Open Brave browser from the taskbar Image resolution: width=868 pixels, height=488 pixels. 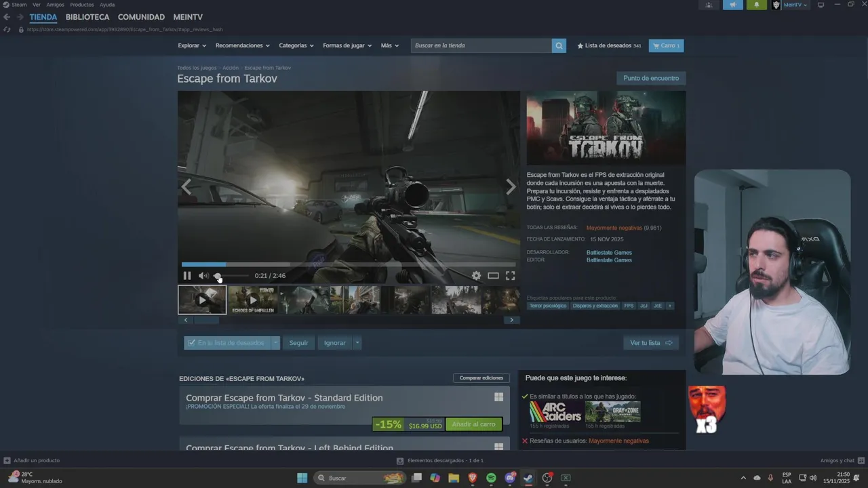click(473, 478)
